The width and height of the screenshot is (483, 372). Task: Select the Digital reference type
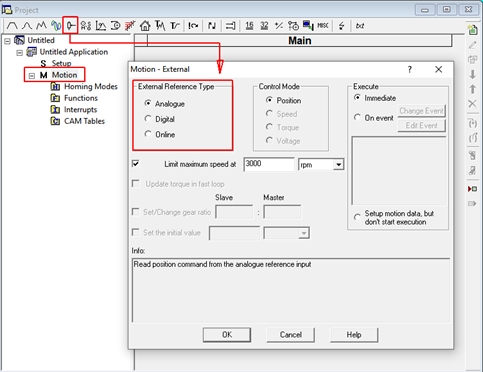[160, 119]
